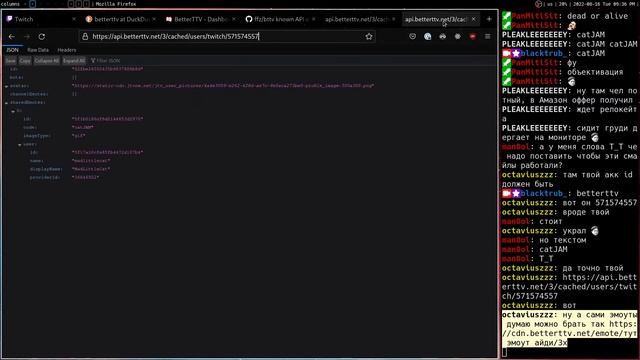Close the BetterTTV - Dashboard tab
640x360 pixels.
pos(234,19)
